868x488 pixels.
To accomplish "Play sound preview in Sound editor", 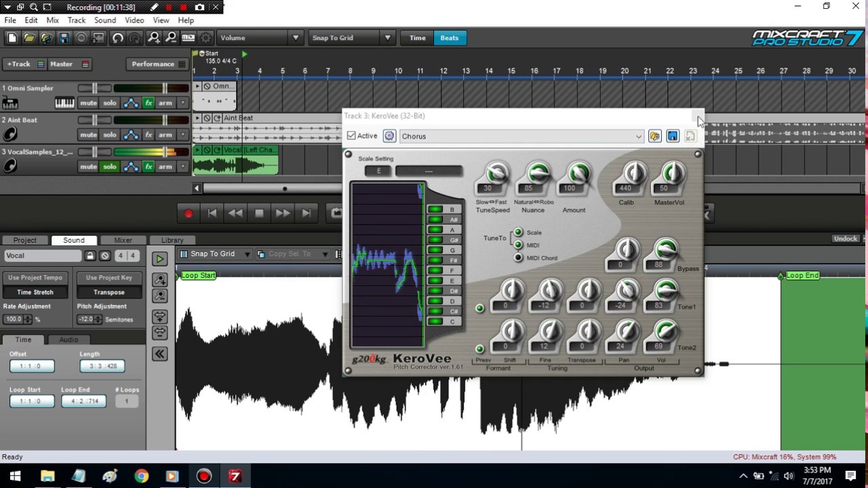I will [x=159, y=258].
